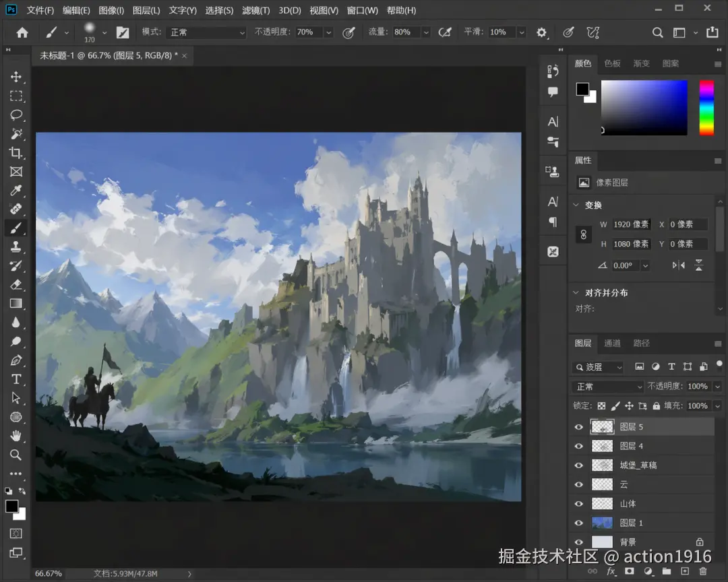Viewport: 728px width, 582px height.
Task: Select the Eyedropper tool
Action: pyautogui.click(x=16, y=190)
